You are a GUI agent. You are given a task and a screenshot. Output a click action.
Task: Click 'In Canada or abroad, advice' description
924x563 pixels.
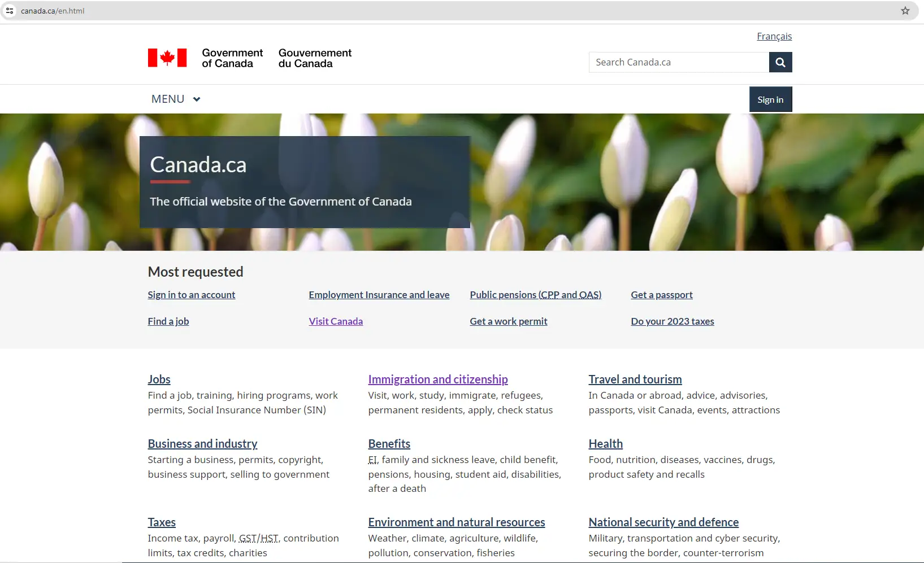[x=684, y=403]
